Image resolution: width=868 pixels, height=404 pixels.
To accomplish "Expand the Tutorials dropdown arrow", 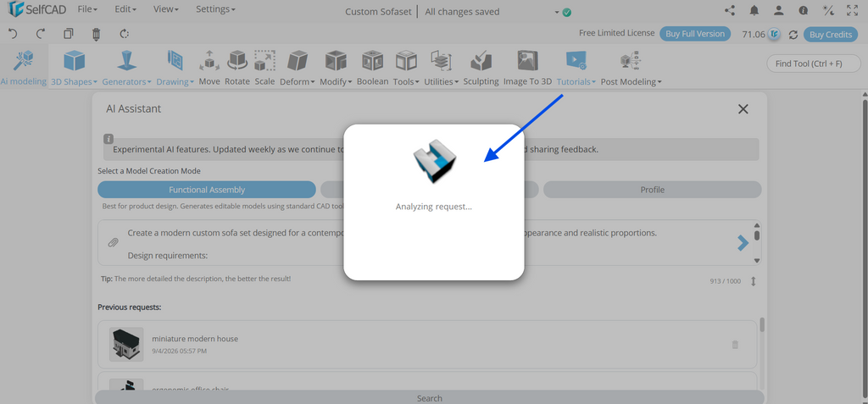I will coord(594,82).
